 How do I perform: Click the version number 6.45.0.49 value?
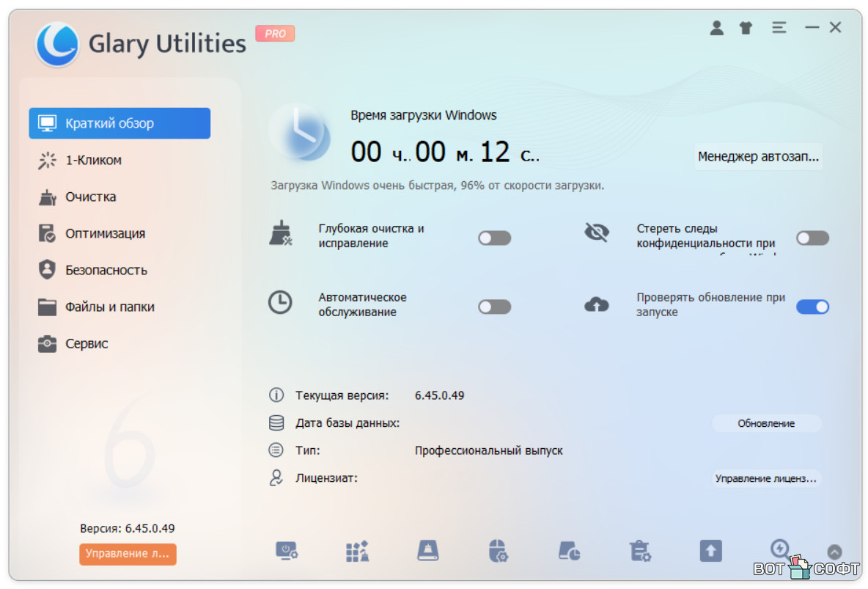[x=440, y=395]
